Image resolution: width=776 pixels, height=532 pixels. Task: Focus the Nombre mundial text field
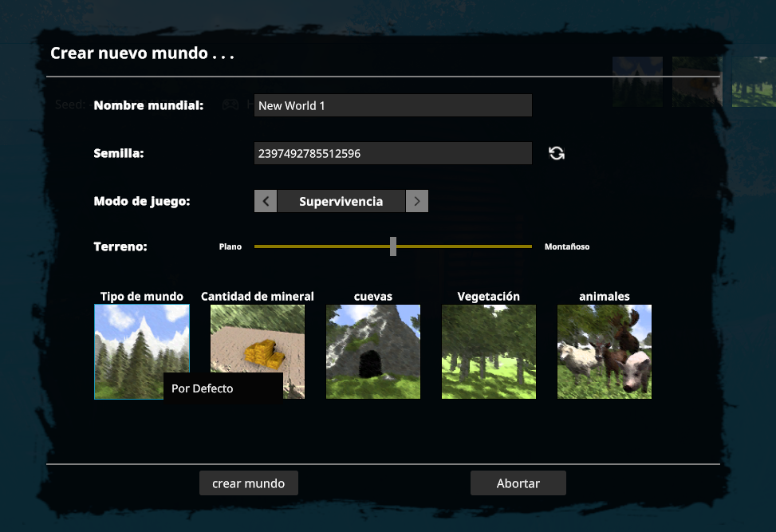392,105
